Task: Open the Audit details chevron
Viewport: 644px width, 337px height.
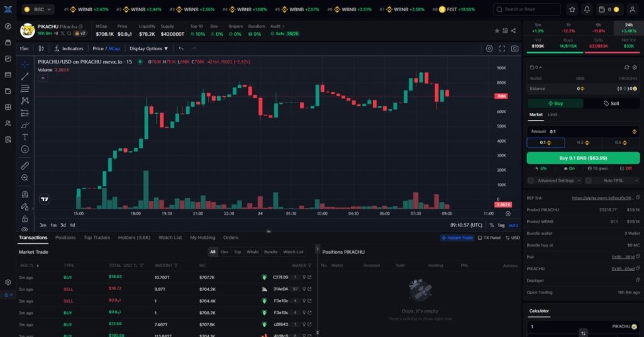Action: 284,26
